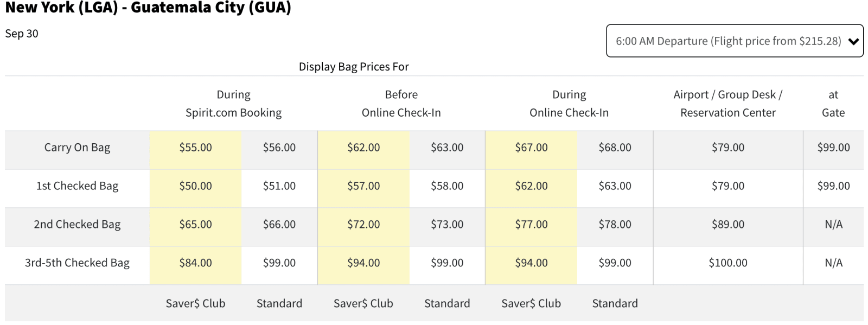Click the Before Online Check-In column header
868x325 pixels.
(401, 104)
